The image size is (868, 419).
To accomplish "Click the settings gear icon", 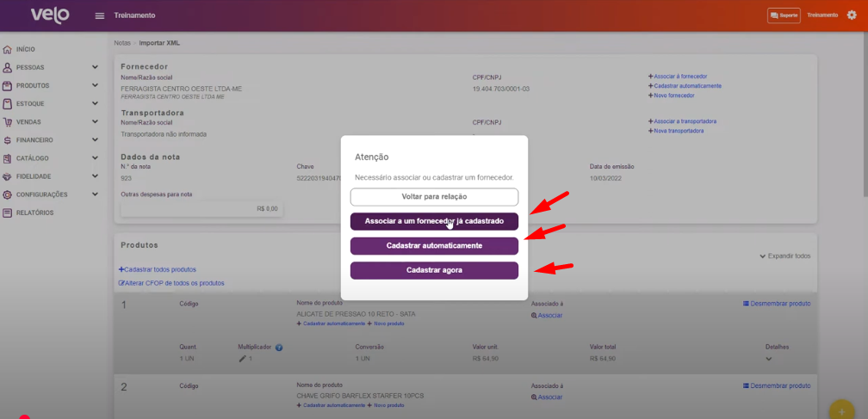I will (x=852, y=15).
